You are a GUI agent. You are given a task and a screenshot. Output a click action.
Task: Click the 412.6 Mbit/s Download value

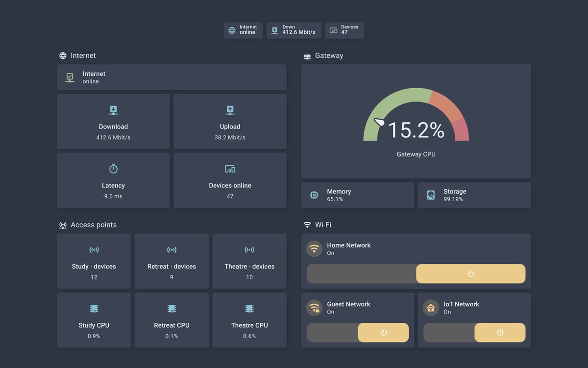click(113, 138)
